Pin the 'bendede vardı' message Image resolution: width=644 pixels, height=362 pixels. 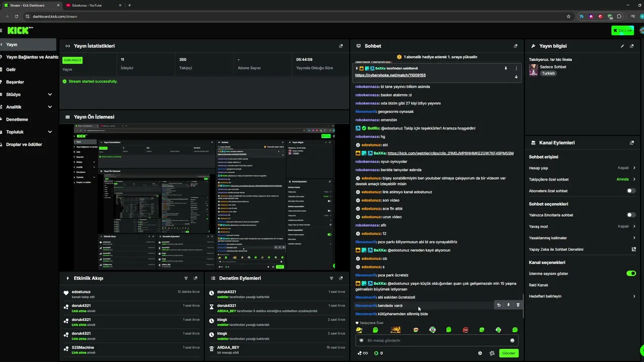(508, 305)
